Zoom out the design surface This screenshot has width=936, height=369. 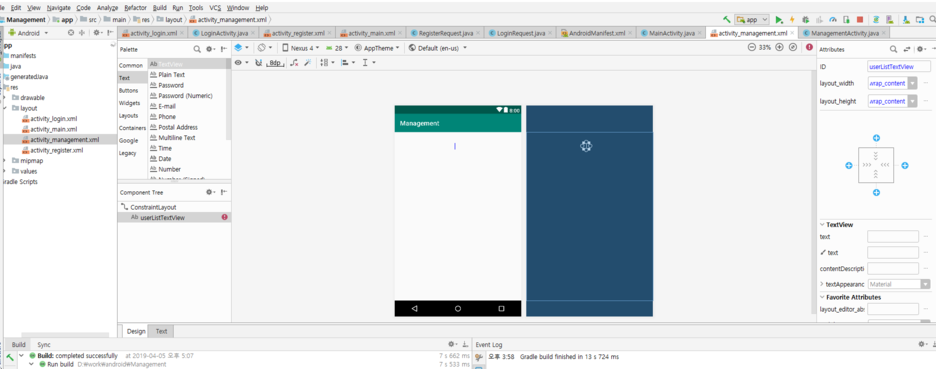point(752,47)
